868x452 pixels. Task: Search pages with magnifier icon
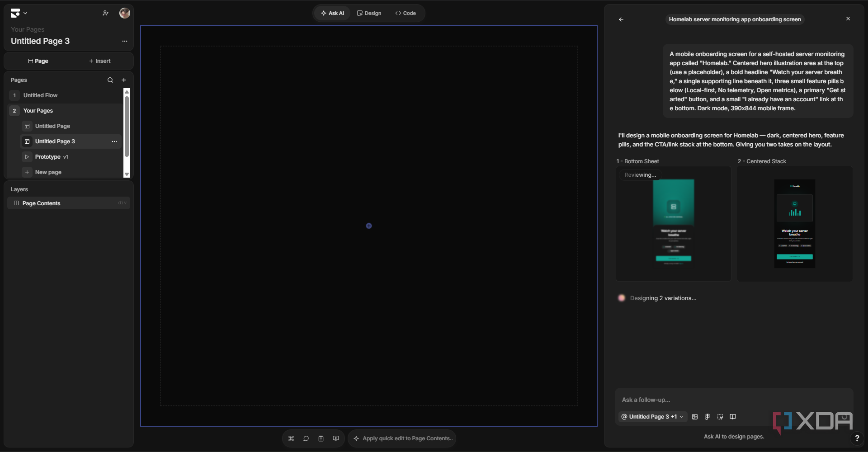pos(110,80)
